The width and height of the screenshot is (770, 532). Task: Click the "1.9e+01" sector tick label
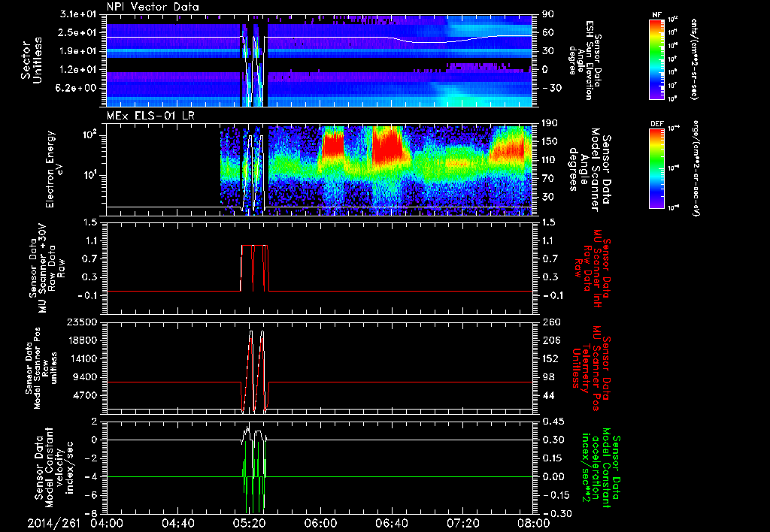[78, 51]
